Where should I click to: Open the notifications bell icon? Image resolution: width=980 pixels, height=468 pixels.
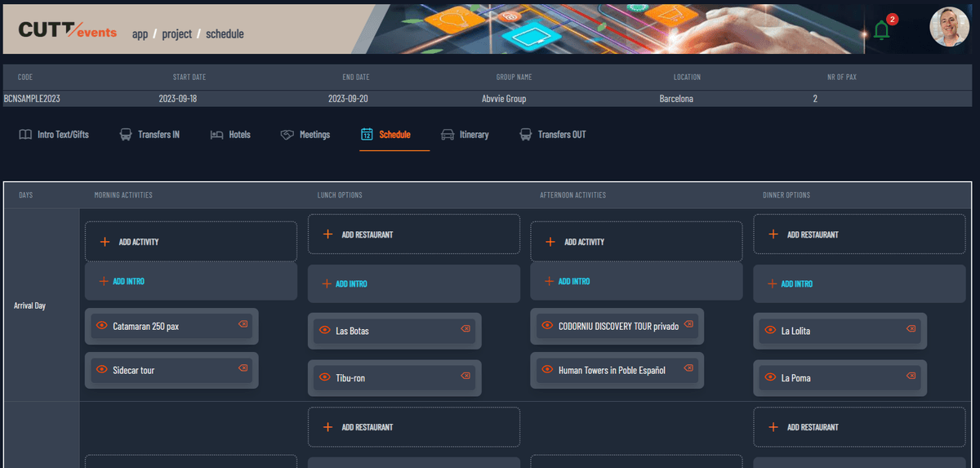pyautogui.click(x=881, y=30)
